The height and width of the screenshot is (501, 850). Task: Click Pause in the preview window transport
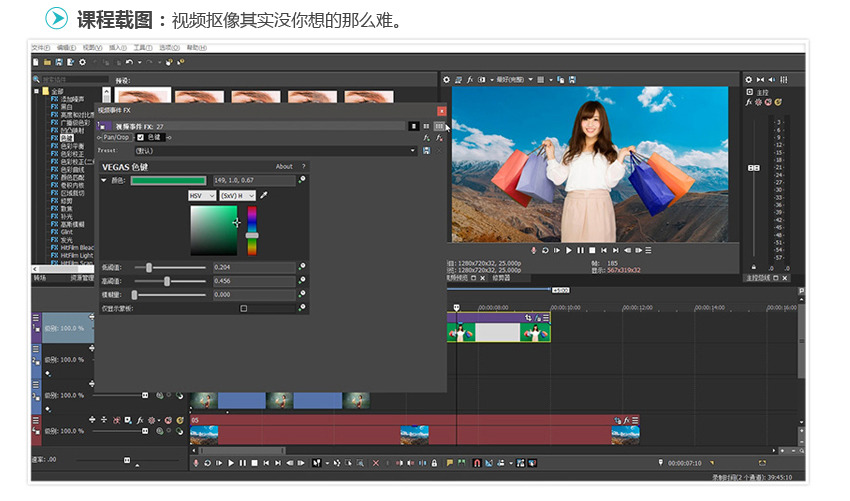[581, 250]
